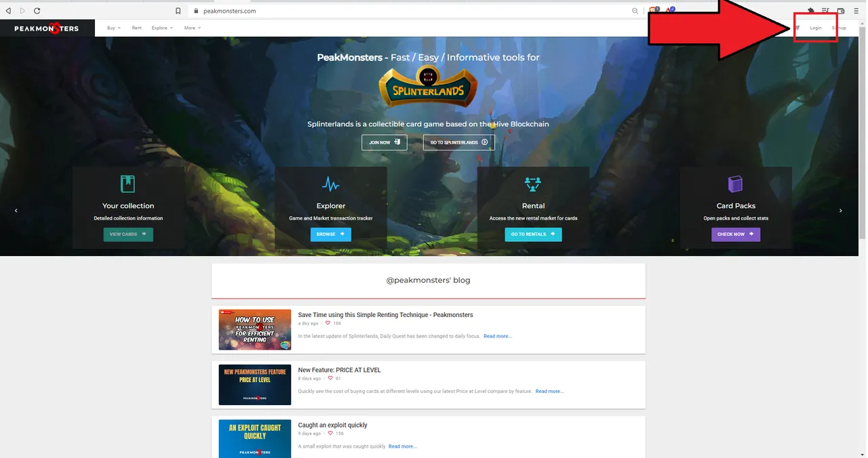Open An Exploit Caught Quickly thumbnail
The image size is (868, 458).
click(255, 438)
